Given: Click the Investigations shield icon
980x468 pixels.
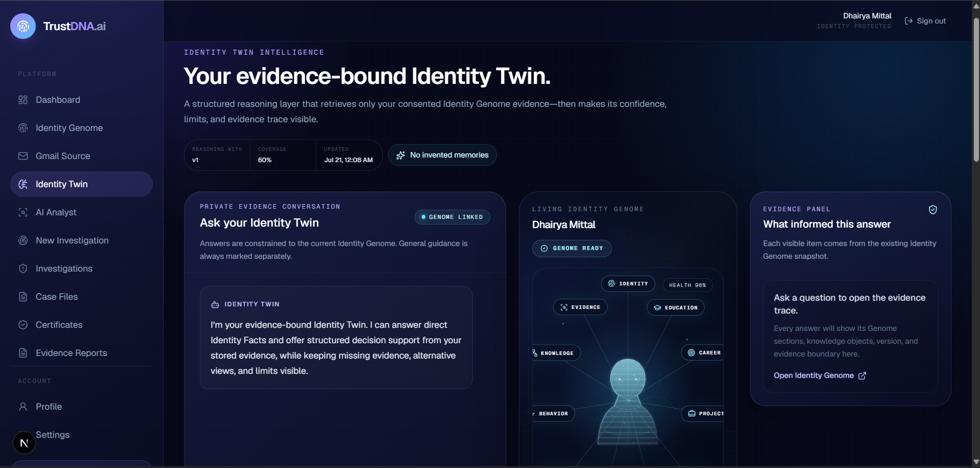Looking at the screenshot, I should 23,269.
